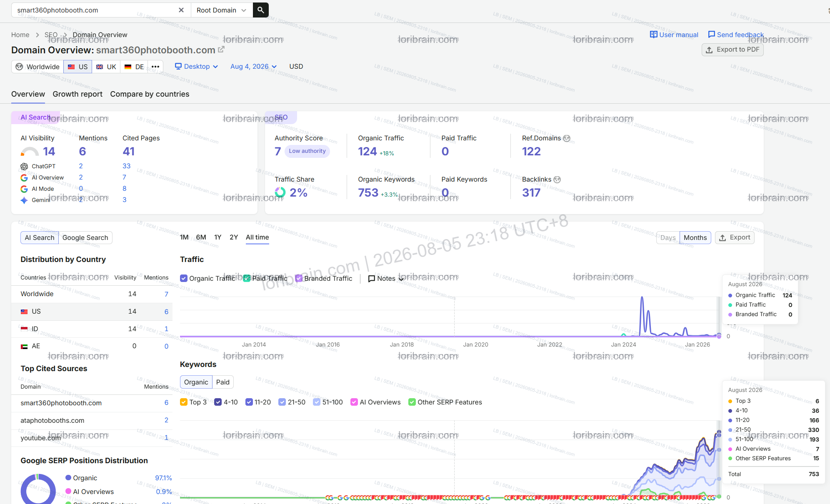This screenshot has width=830, height=504.
Task: Switch to Compare by countries tab
Action: click(x=150, y=94)
